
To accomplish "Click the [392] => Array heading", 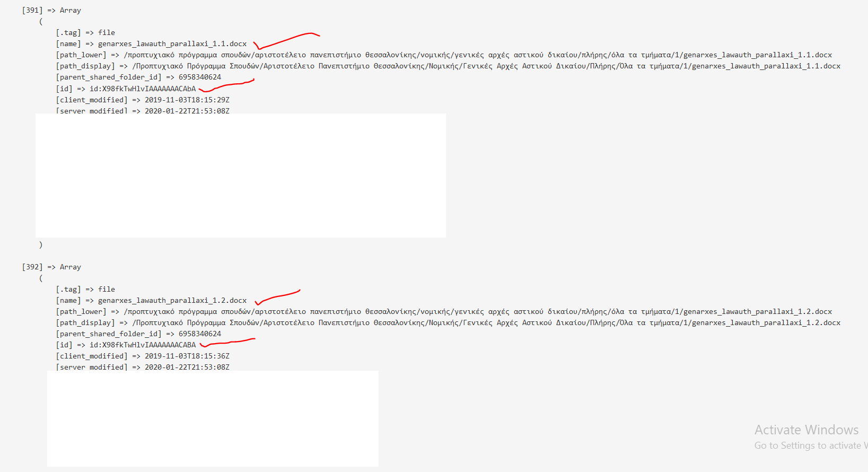I will click(x=51, y=267).
